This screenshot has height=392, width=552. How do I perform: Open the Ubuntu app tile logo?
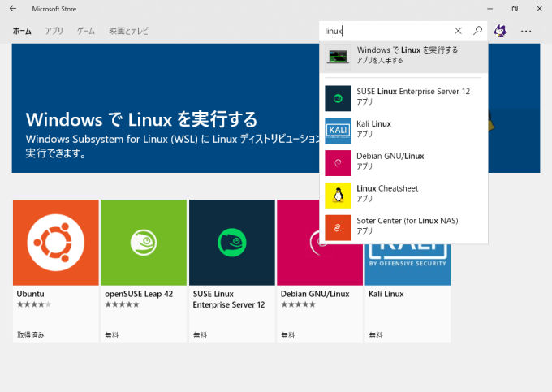pyautogui.click(x=56, y=243)
